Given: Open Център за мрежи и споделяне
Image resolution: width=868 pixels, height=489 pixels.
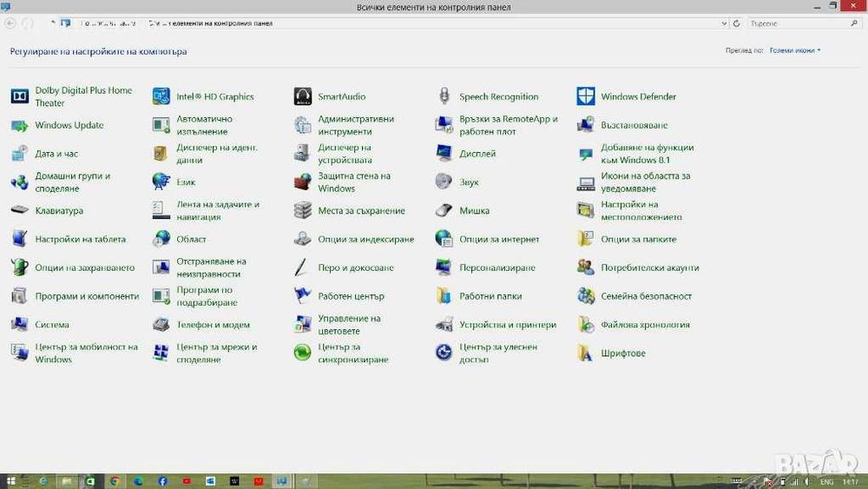Looking at the screenshot, I should (217, 353).
